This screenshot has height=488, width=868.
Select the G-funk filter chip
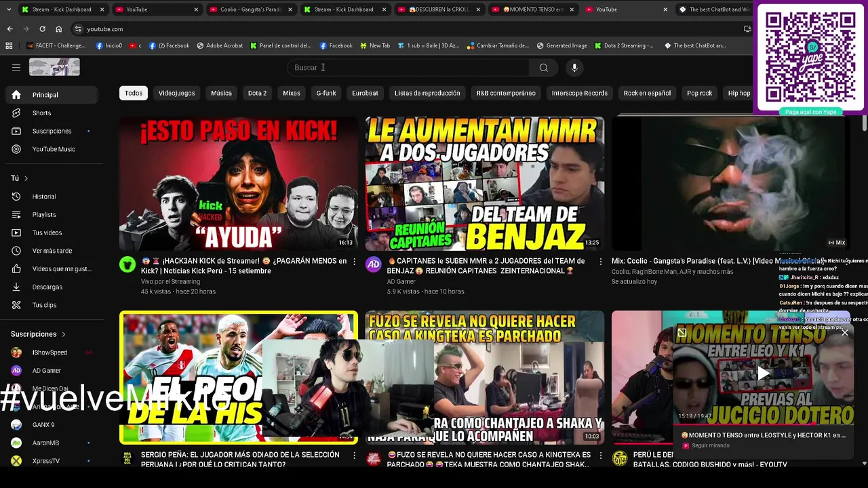[x=326, y=93]
